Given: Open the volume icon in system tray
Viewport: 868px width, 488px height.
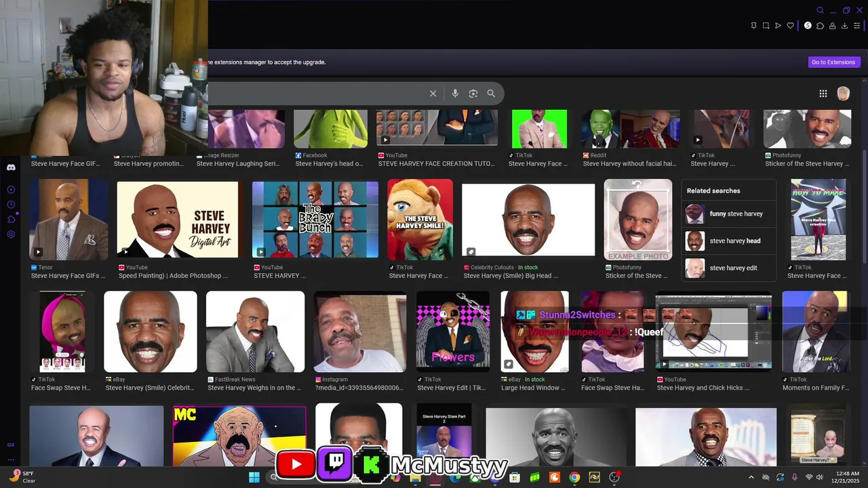Looking at the screenshot, I should (x=819, y=477).
